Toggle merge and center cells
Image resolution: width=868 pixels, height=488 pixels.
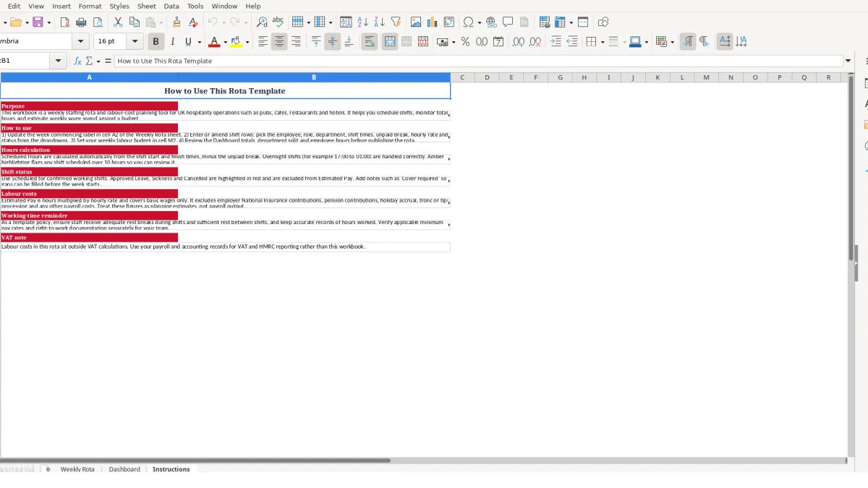click(x=390, y=42)
